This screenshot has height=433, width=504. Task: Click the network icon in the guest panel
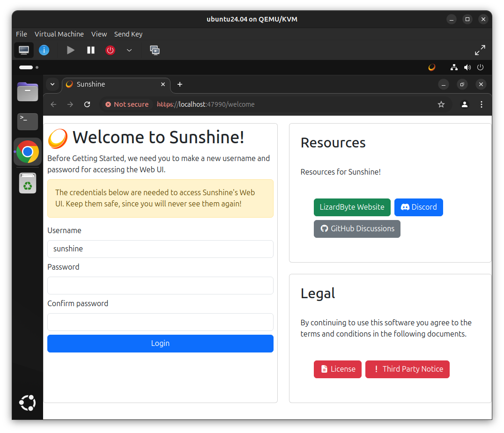click(x=454, y=67)
